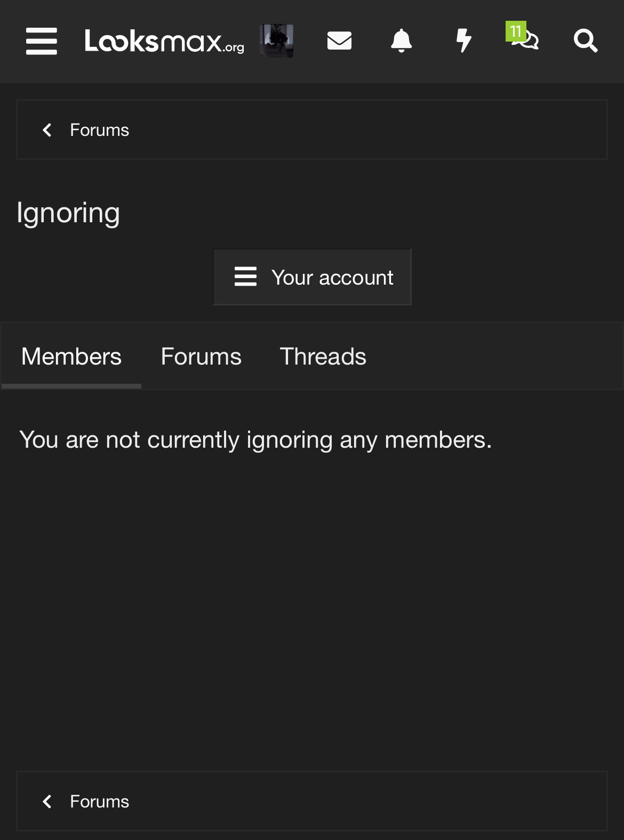Go to Forums via top breadcrumb

(100, 130)
